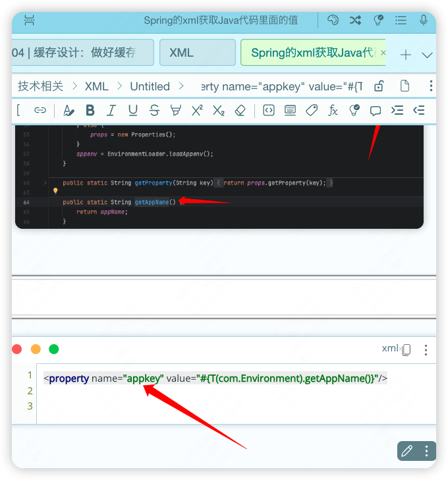Toggle underline formatting
The image size is (448, 480).
click(132, 110)
